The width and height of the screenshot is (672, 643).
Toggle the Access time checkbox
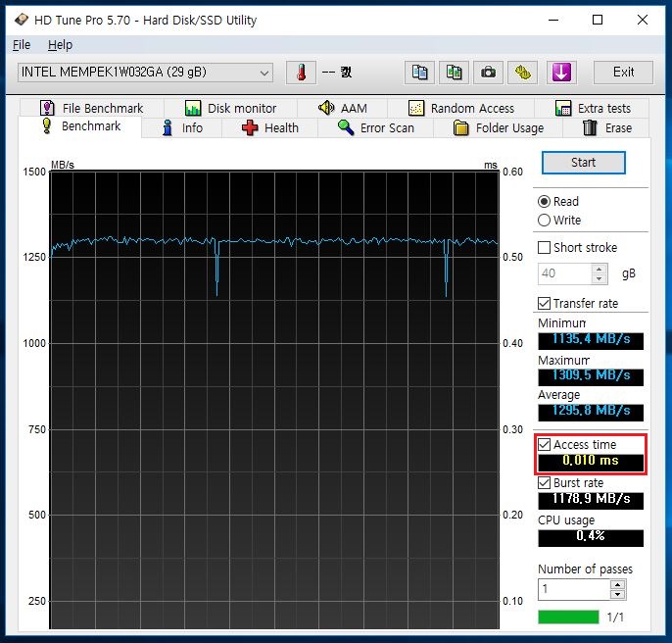544,444
